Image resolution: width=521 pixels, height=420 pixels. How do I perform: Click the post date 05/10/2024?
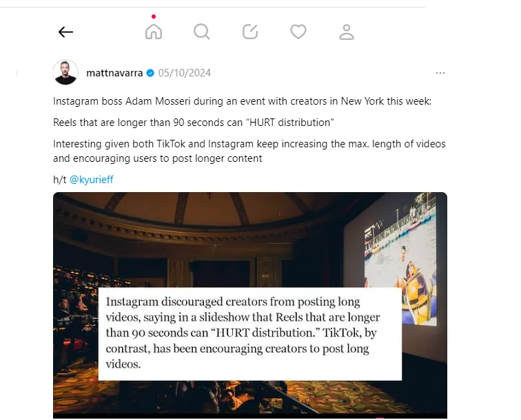(185, 73)
